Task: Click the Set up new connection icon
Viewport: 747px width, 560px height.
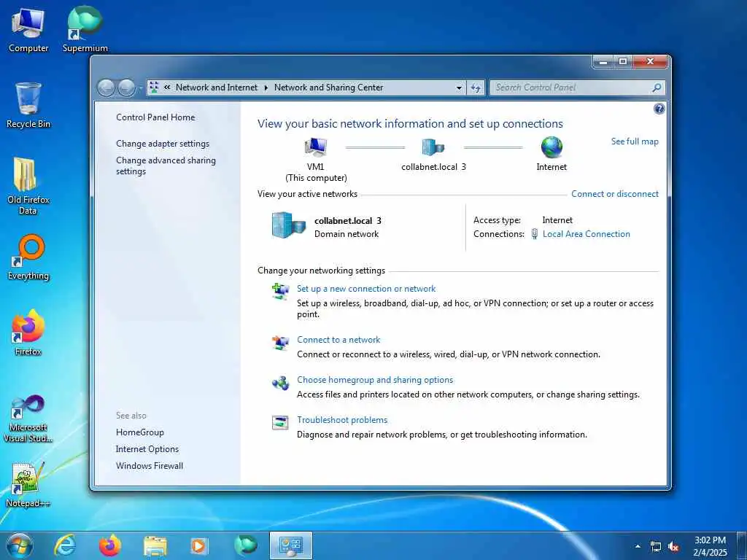Action: [x=280, y=290]
